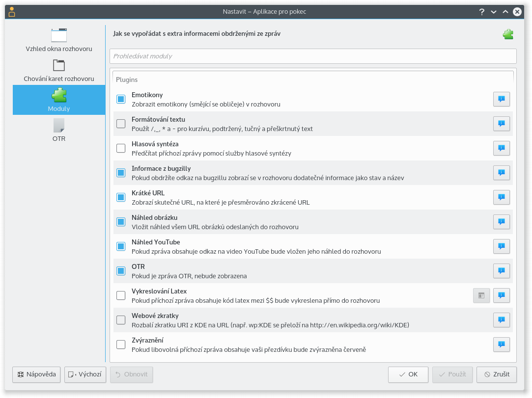
Task: Click the Obnovit reset button
Action: [x=131, y=374]
